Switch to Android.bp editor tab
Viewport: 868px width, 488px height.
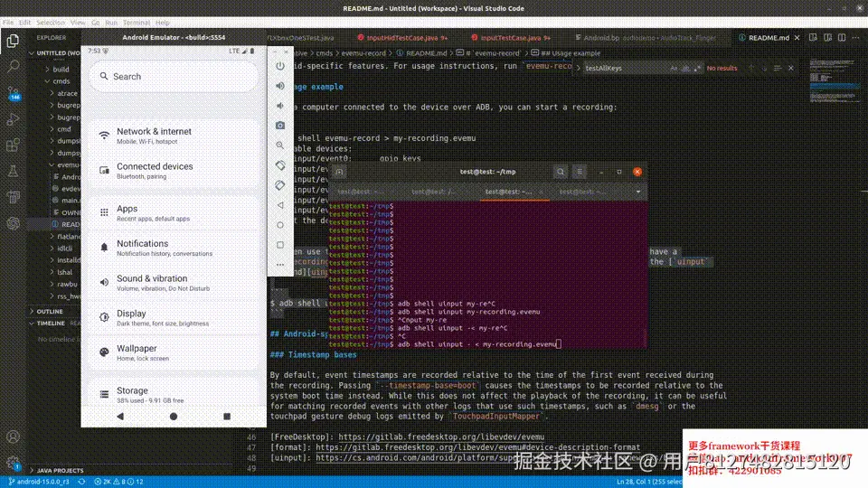pyautogui.click(x=646, y=38)
